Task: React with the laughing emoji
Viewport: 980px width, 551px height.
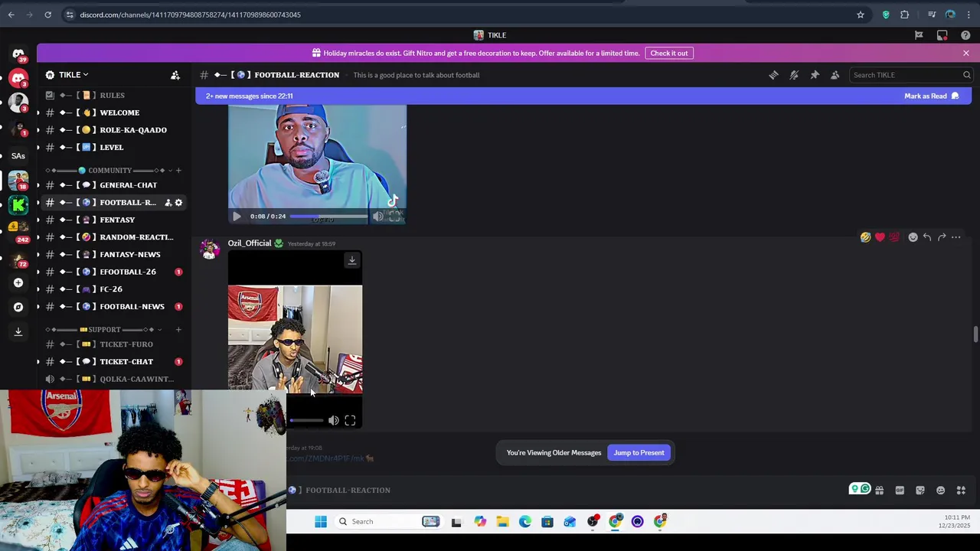Action: 865,237
